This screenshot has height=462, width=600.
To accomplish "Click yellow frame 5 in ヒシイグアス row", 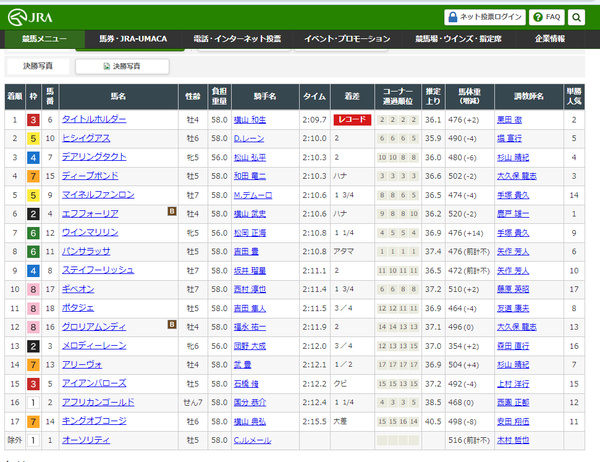I will [33, 139].
